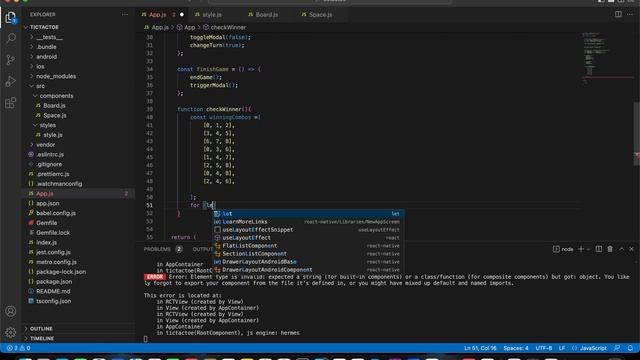This screenshot has width=640, height=360.
Task: Expand the TIMELINE section
Action: coord(41,338)
